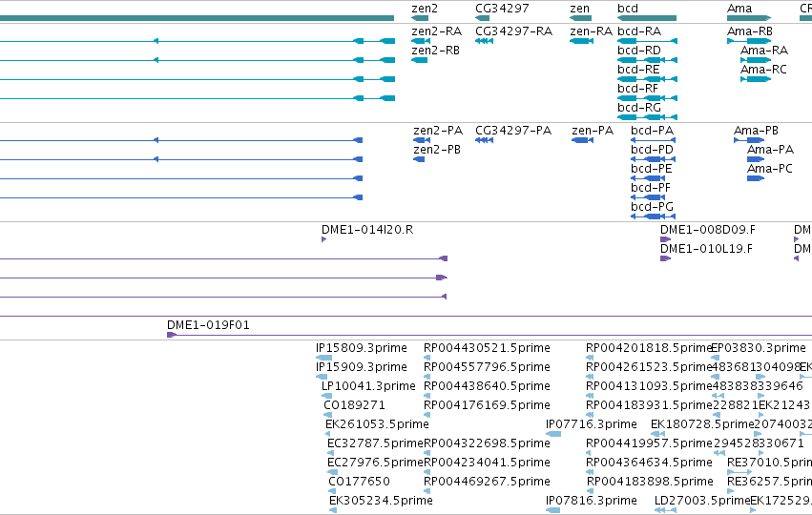Select transcript bcd-RA
Screen dimensions: 812x515
click(x=639, y=31)
